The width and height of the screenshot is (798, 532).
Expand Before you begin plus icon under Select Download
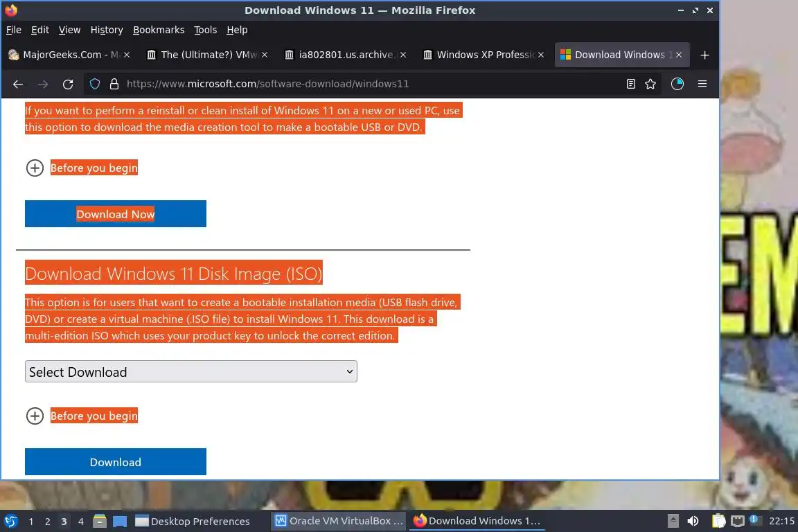35,416
